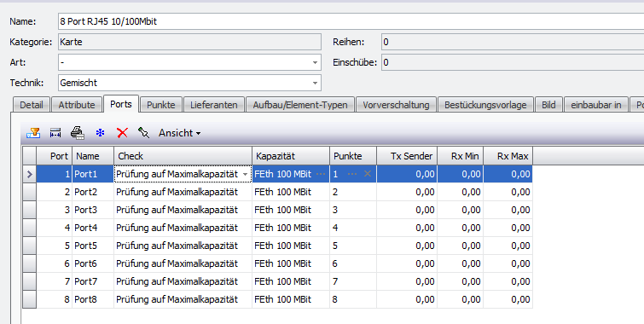Image resolution: width=644 pixels, height=324 pixels.
Task: Open the Art dropdown
Action: 315,63
